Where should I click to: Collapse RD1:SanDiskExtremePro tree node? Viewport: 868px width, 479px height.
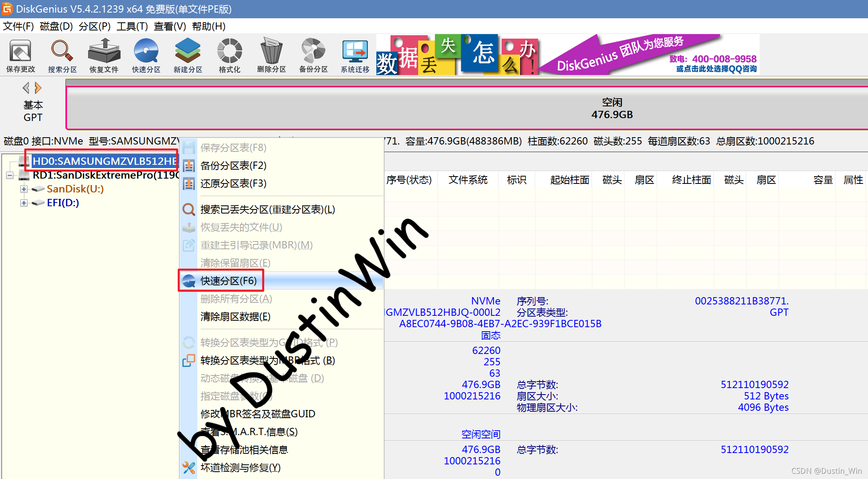click(10, 175)
